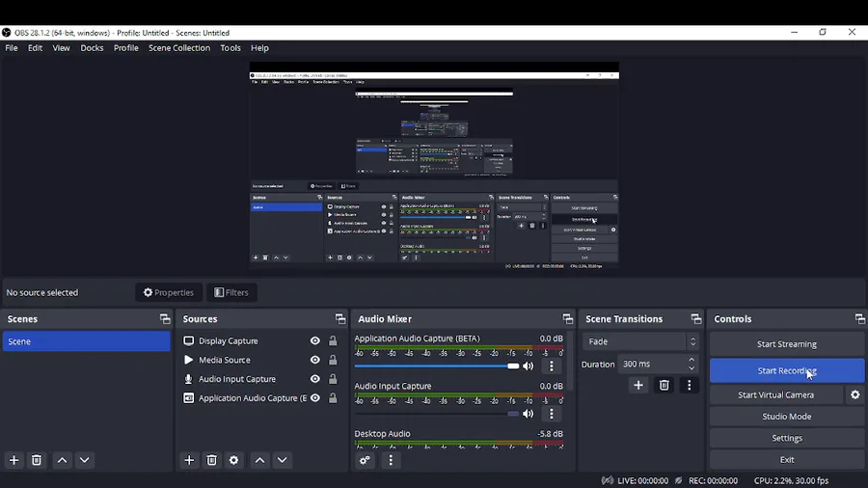
Task: Click the Audio Mixer vertical scrollbar
Action: [570, 362]
